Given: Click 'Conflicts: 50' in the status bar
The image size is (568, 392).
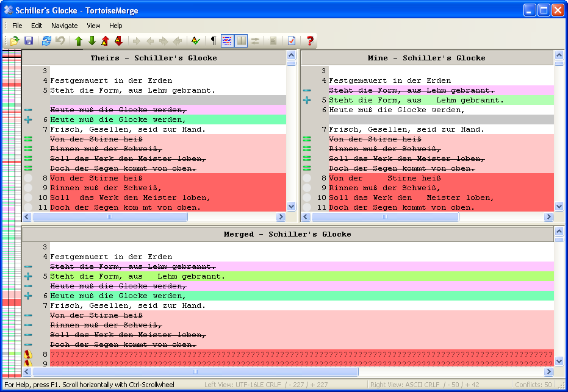Looking at the screenshot, I should pyautogui.click(x=533, y=385).
